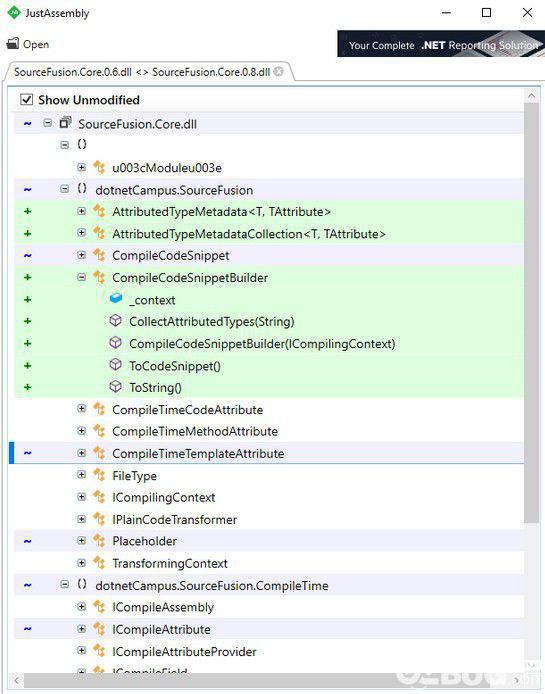Click the ToString() method cube icon

point(116,387)
